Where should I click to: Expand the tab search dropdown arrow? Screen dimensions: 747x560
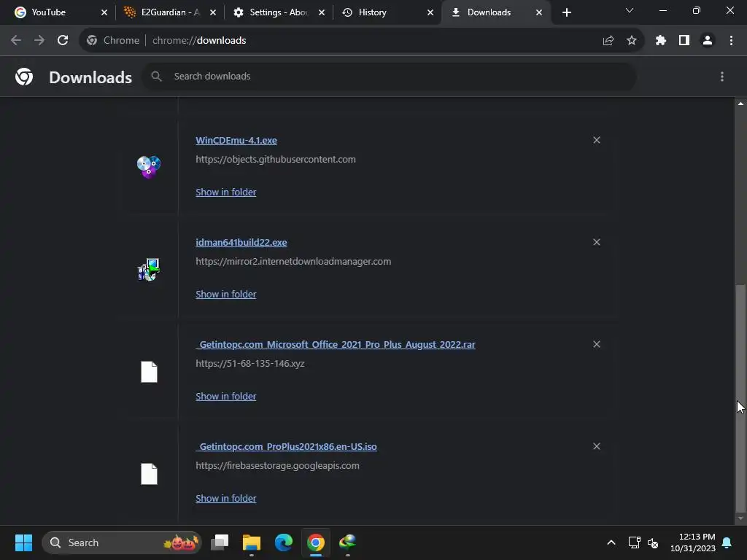630,10
